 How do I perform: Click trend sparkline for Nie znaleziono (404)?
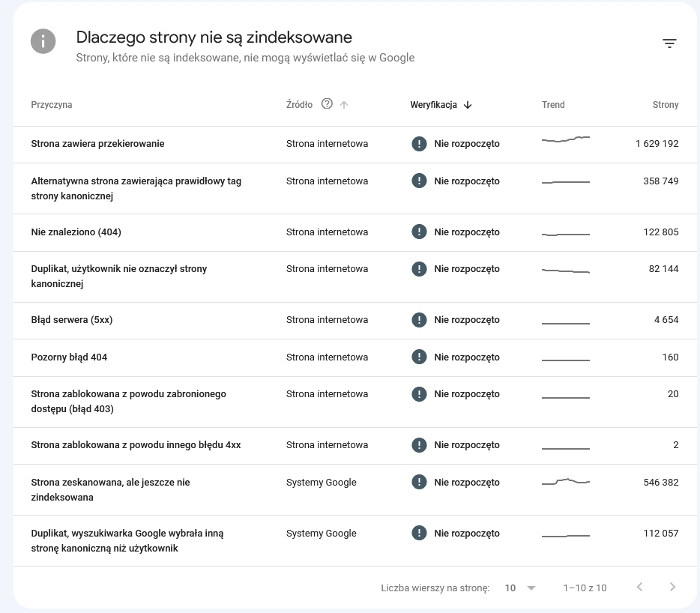(566, 234)
